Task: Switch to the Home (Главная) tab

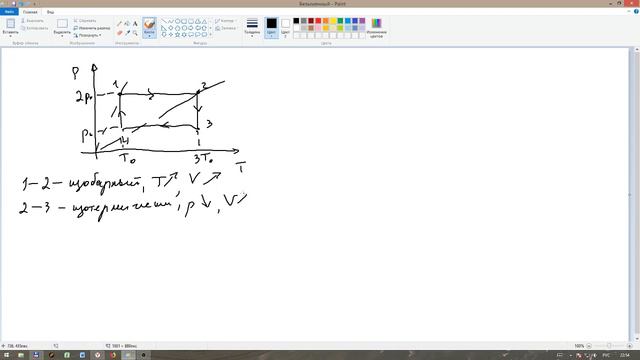Action: click(30, 12)
